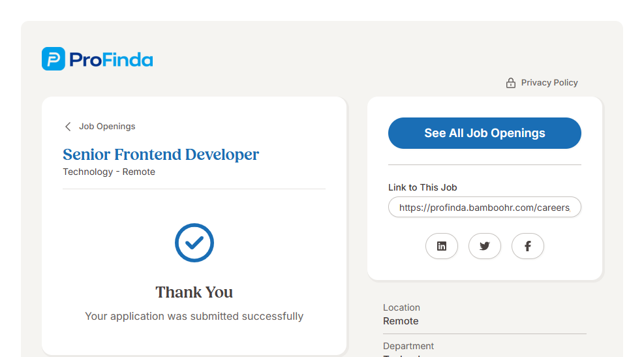Viewport: 644px width, 357px height.
Task: Click the application submitted successfully message
Action: [194, 316]
